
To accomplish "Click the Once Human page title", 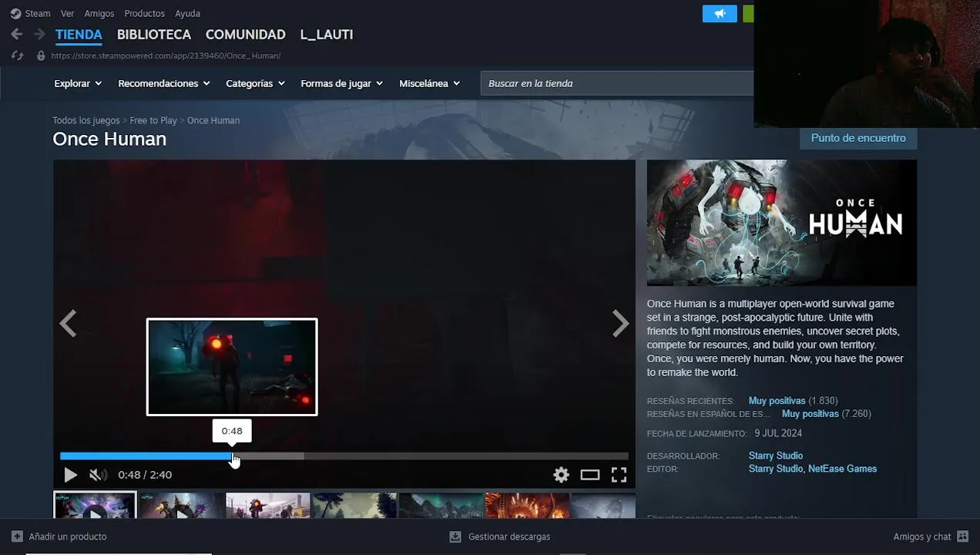I will [x=109, y=139].
